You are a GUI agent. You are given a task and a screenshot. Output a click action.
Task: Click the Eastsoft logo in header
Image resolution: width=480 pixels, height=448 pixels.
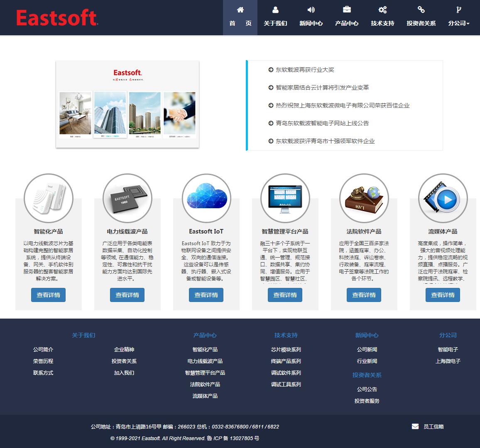coord(57,18)
